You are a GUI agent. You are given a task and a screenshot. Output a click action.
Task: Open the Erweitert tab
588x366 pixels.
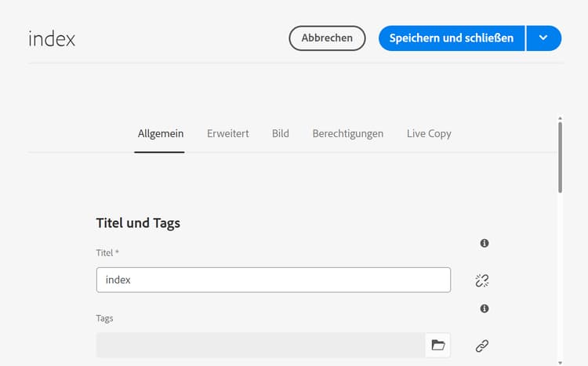tap(227, 133)
